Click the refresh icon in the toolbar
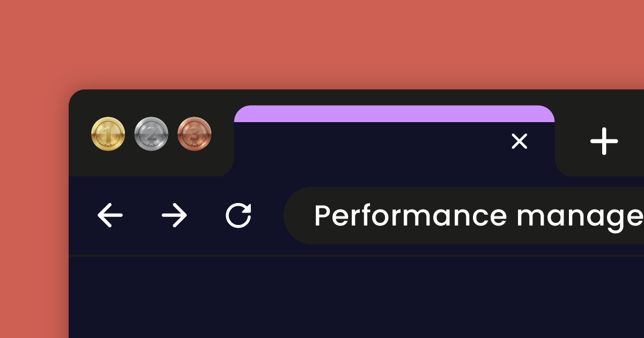The height and width of the screenshot is (338, 644). tap(239, 215)
